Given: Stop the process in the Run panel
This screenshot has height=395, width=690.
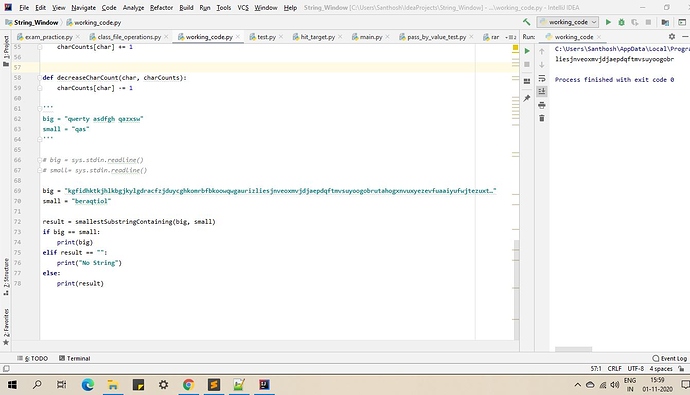Looking at the screenshot, I should pyautogui.click(x=527, y=65).
